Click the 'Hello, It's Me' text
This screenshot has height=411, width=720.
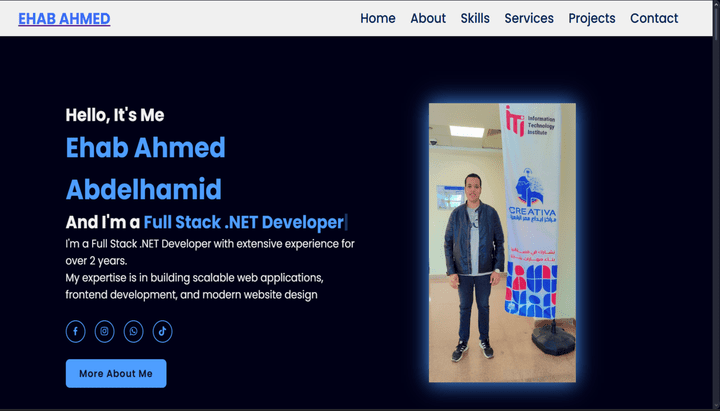[115, 115]
